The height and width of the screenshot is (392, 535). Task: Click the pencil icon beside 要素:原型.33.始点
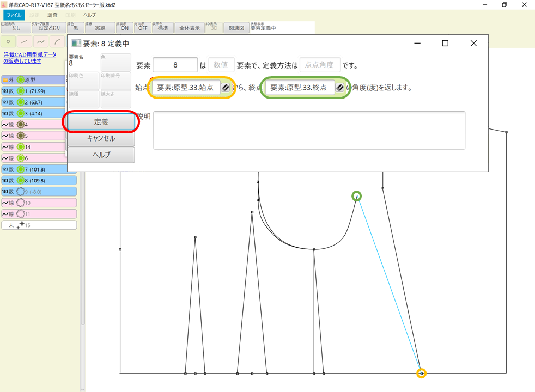tap(226, 88)
